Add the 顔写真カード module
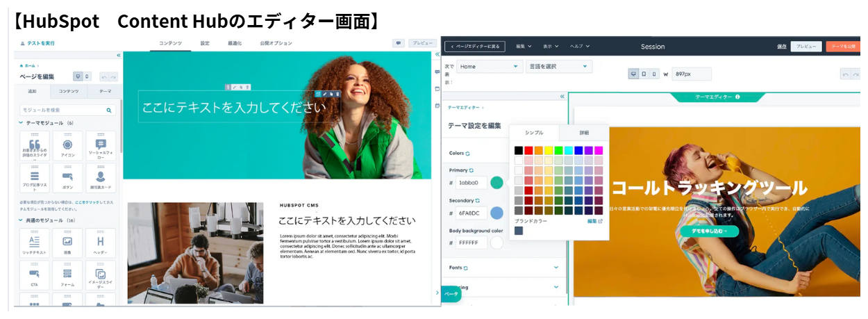 click(x=101, y=179)
